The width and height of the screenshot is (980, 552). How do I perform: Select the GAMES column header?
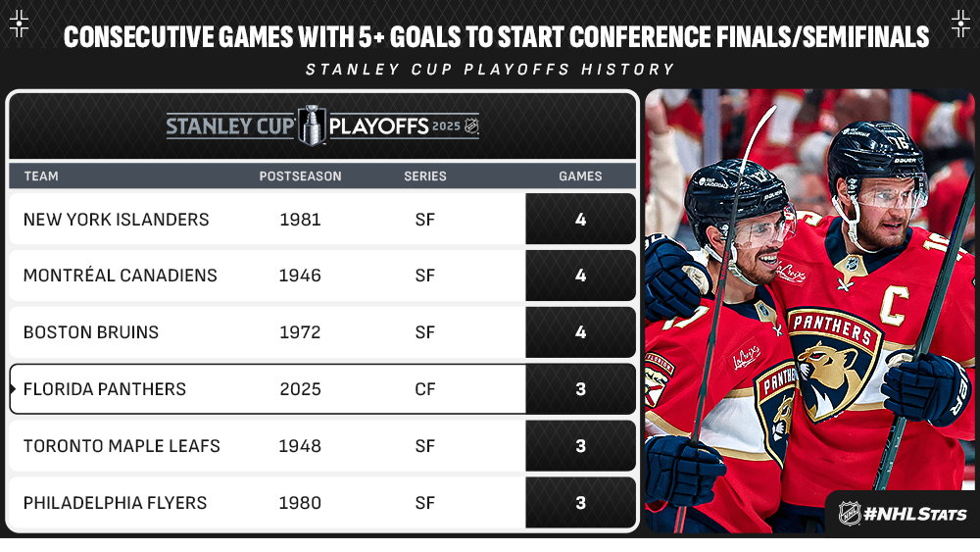click(x=580, y=176)
